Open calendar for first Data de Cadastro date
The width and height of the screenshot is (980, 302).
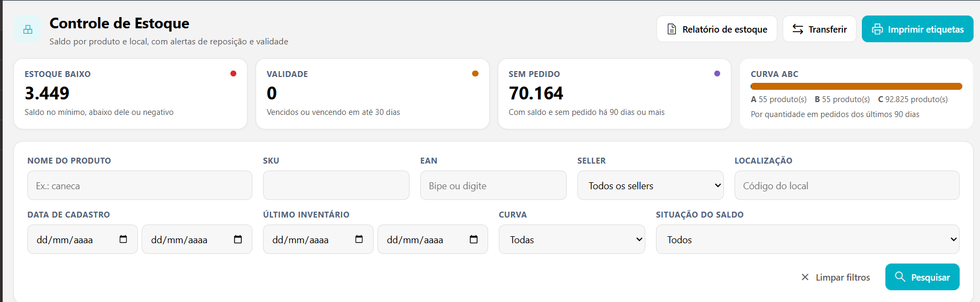click(x=124, y=239)
